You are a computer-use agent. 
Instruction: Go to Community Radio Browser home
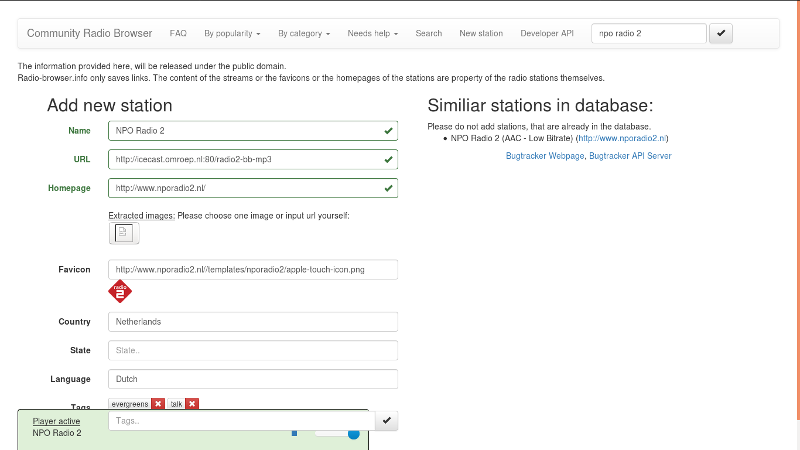pyautogui.click(x=89, y=33)
